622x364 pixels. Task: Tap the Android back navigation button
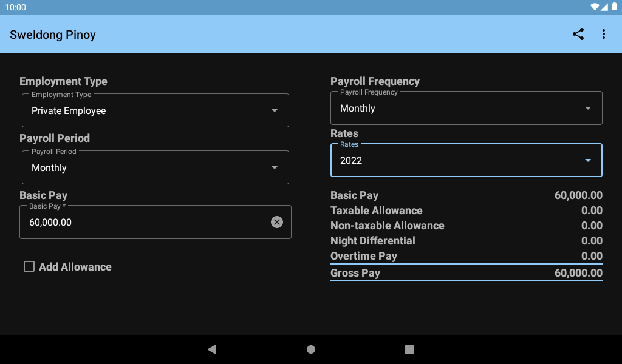pyautogui.click(x=212, y=349)
